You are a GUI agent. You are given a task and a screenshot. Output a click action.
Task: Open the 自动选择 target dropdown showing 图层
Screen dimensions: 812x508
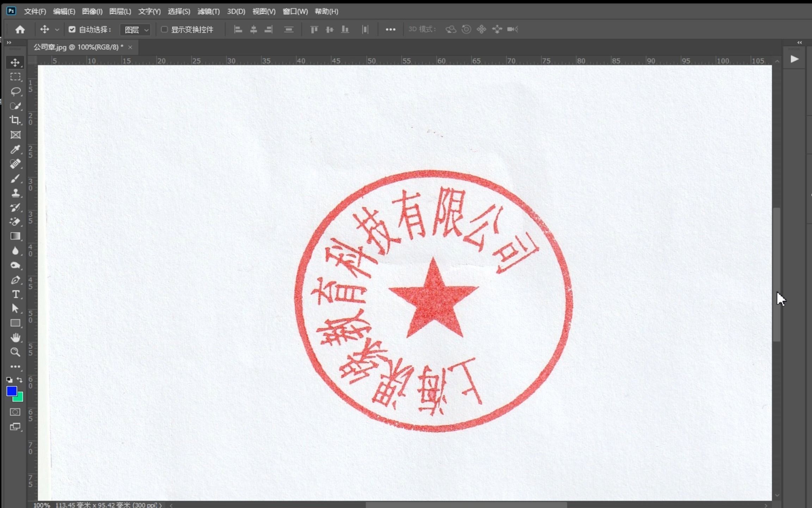[135, 29]
